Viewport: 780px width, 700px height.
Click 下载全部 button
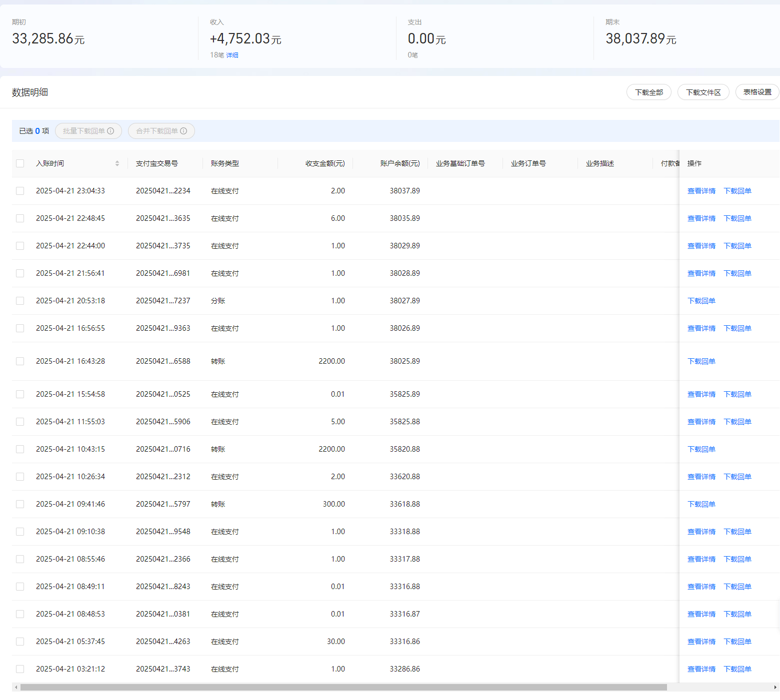[x=649, y=92]
